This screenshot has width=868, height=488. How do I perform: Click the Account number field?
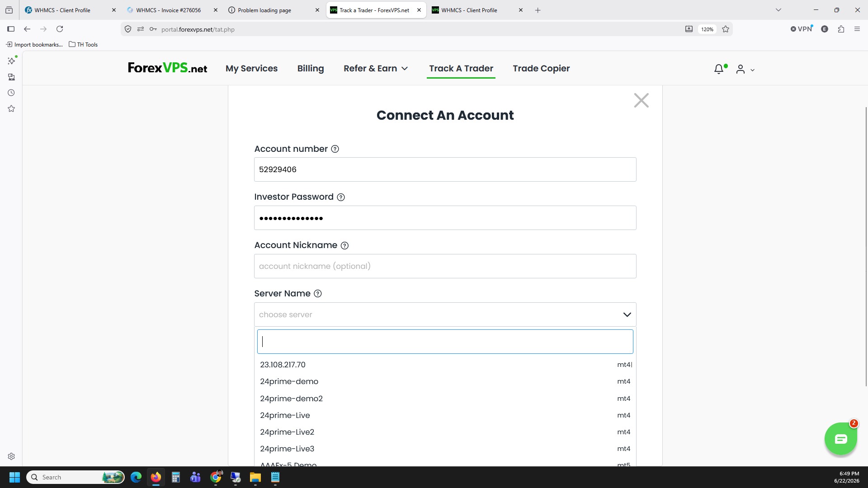pos(445,169)
